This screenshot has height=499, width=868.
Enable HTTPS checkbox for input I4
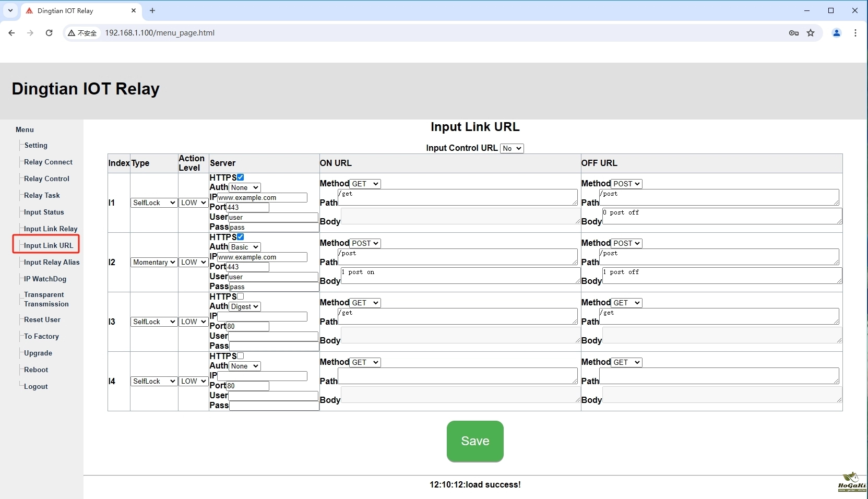click(x=241, y=356)
